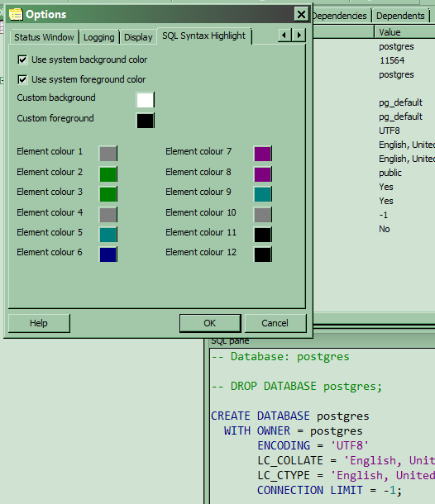Close the Options dialog window
This screenshot has height=504, width=435.
click(x=301, y=15)
